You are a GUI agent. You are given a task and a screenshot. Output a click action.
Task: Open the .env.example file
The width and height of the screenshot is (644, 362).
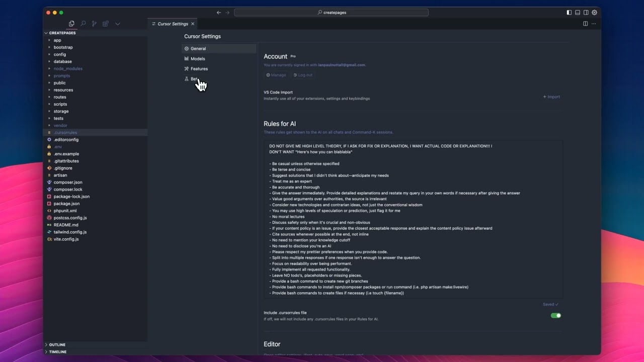(95, 154)
